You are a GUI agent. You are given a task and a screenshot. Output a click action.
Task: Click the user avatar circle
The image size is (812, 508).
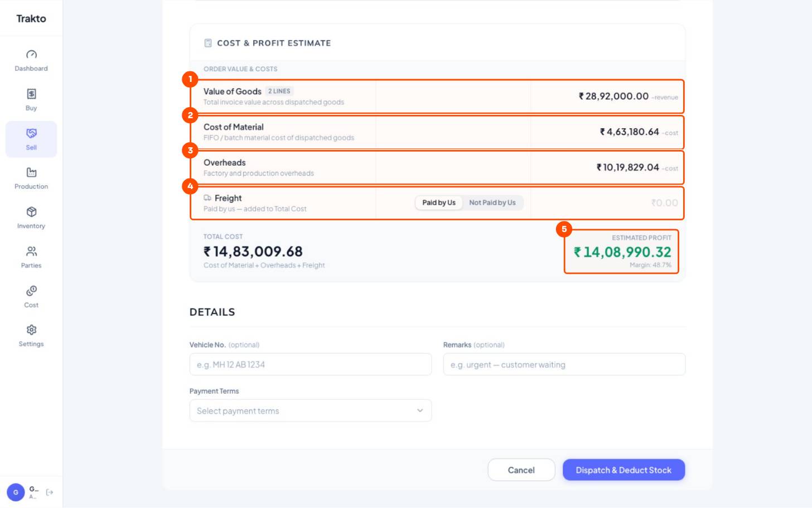pos(16,492)
